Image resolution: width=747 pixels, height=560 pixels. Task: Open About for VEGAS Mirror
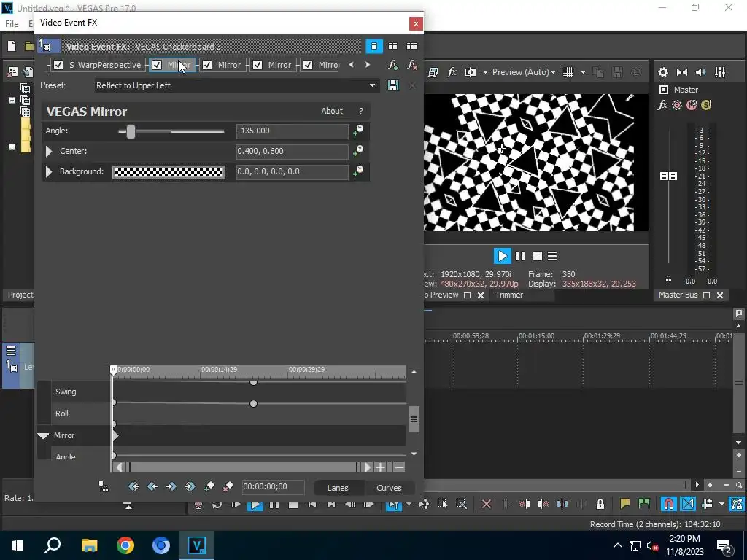pos(332,111)
